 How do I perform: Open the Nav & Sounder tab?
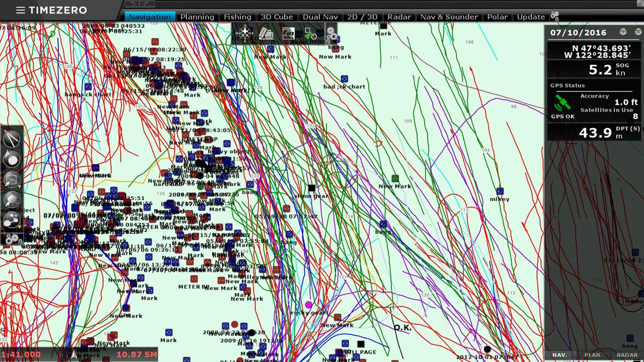[x=449, y=17]
